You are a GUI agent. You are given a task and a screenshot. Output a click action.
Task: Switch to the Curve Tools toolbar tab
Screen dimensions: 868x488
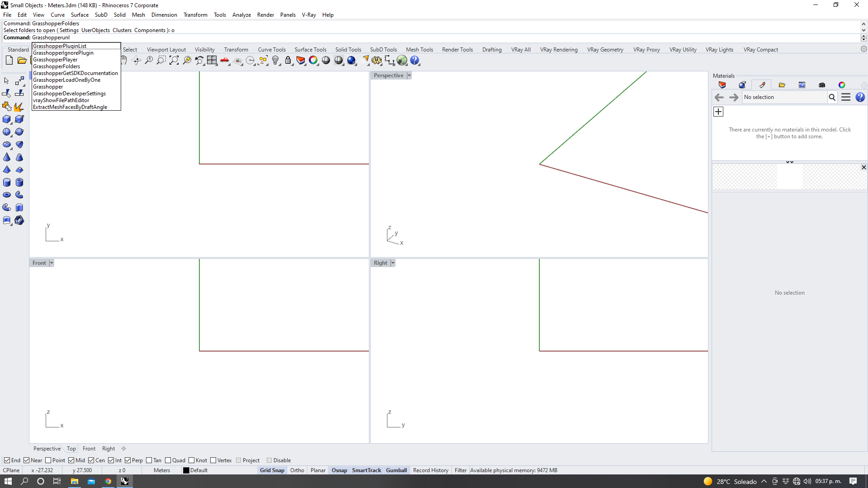[x=272, y=50]
